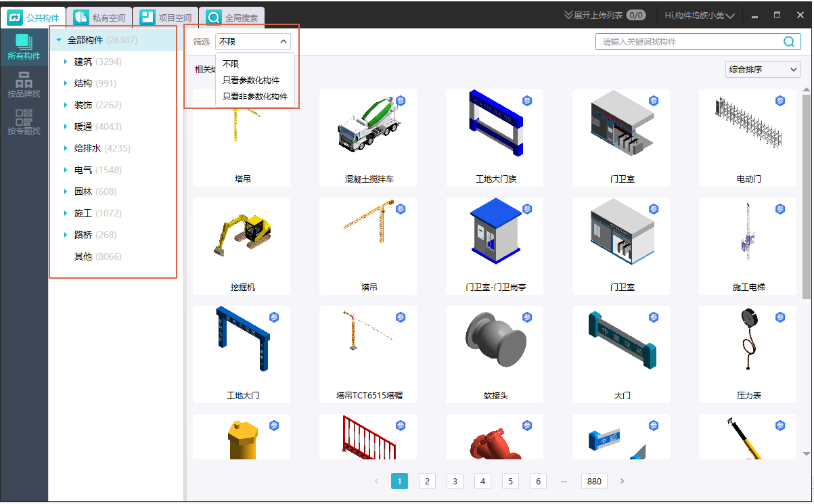Click the scrollbar up arrow
The width and height of the screenshot is (814, 504).
point(806,89)
